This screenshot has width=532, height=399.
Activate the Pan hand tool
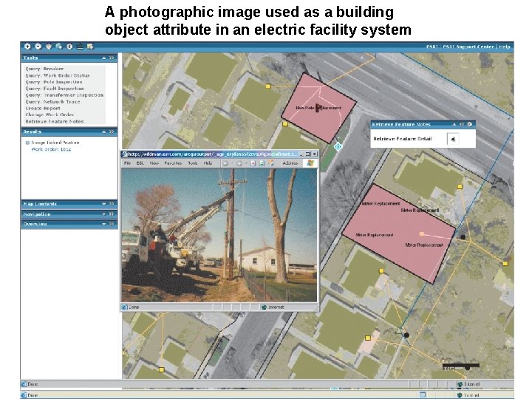coord(49,46)
